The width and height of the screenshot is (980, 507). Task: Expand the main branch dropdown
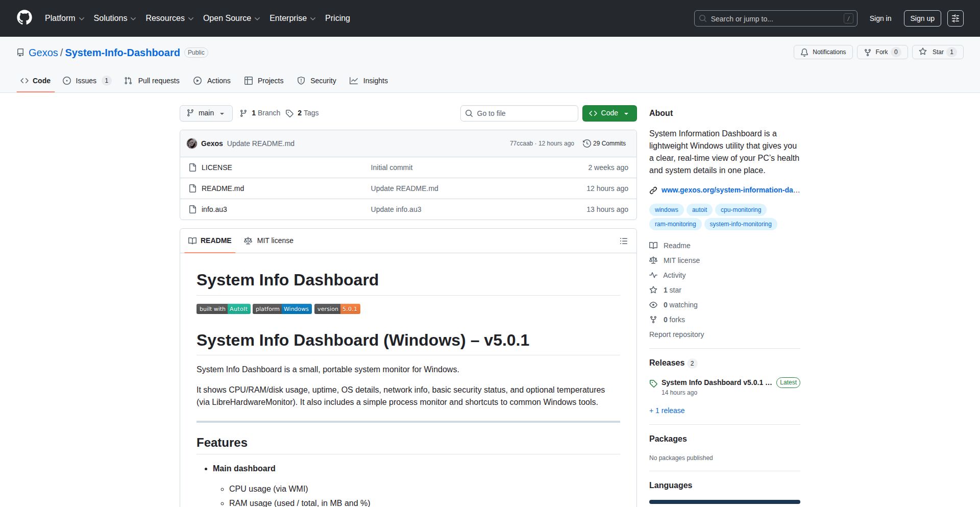(206, 113)
